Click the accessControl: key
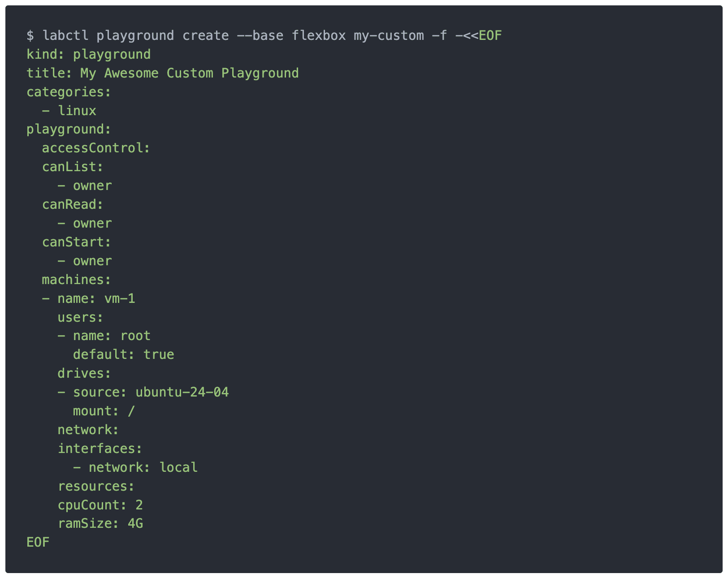The width and height of the screenshot is (728, 578). 96,148
